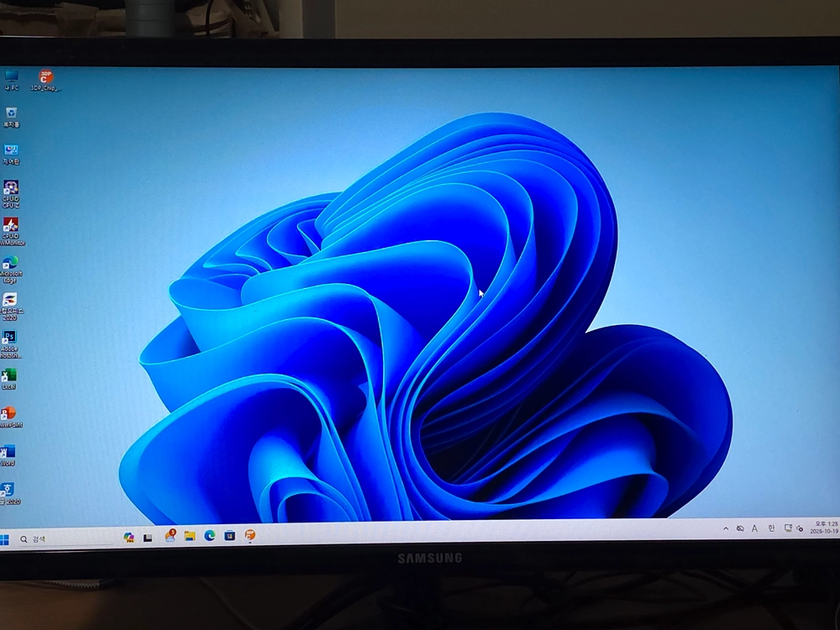Image resolution: width=840 pixels, height=630 pixels.
Task: Open the Windows Start menu
Action: pos(4,539)
